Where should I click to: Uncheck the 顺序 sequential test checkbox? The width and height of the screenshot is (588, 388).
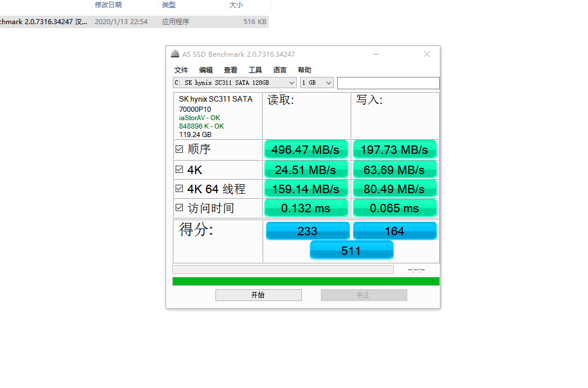coord(179,149)
